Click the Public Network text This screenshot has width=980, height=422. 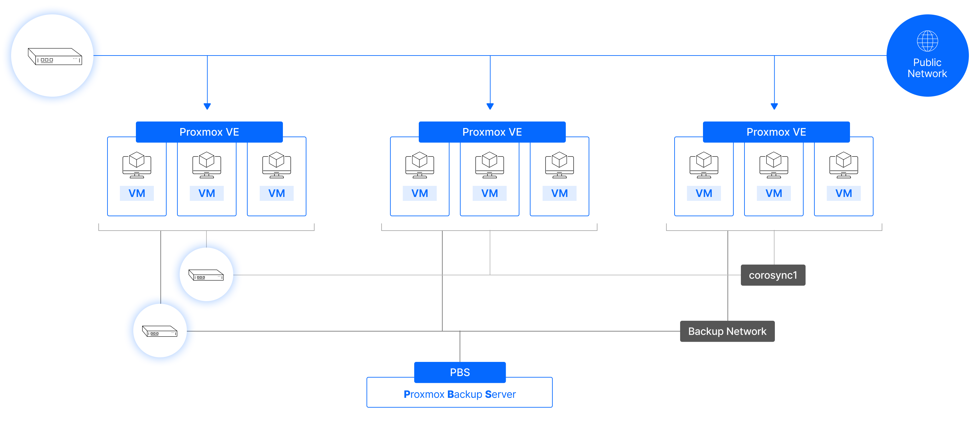(927, 68)
